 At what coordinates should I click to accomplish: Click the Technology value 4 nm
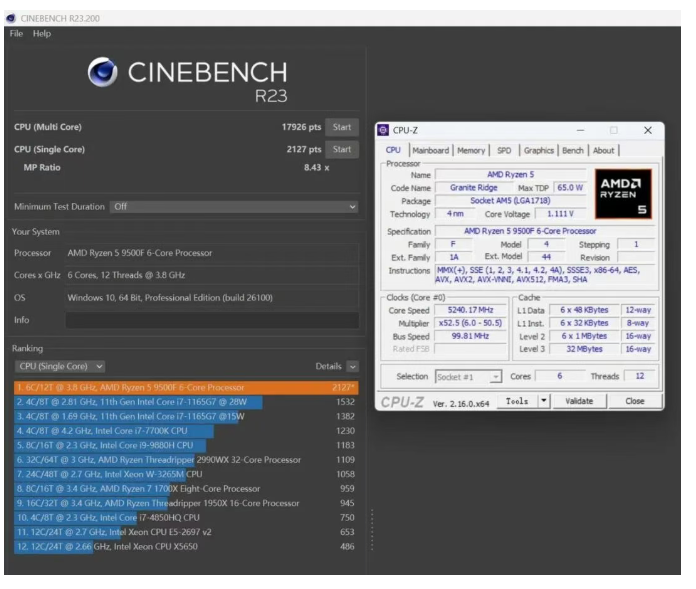(455, 214)
